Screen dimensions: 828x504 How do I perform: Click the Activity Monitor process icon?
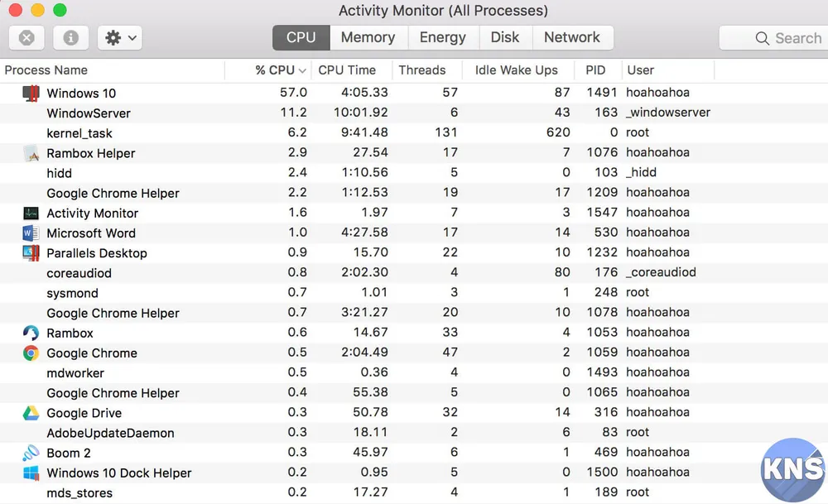pos(31,214)
